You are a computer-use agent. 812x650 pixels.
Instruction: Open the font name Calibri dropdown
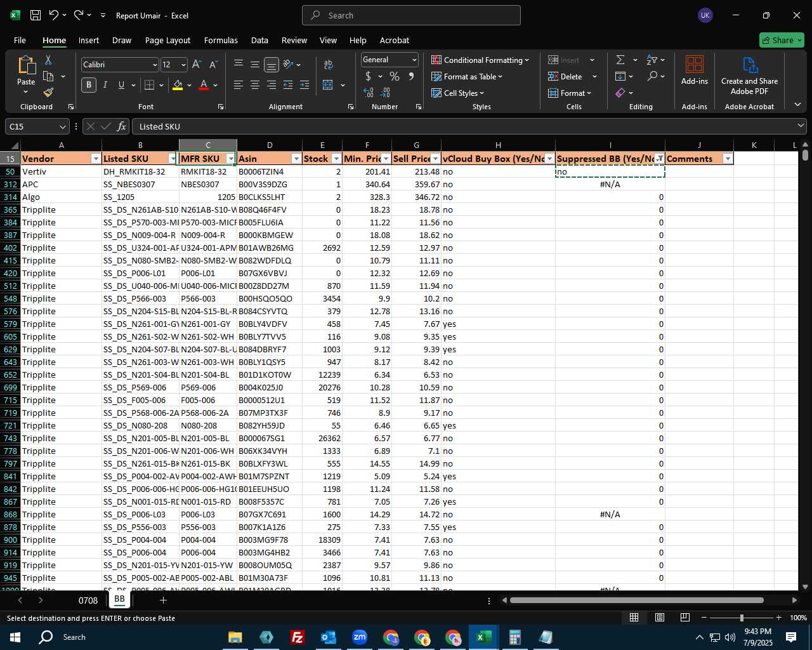[155, 65]
